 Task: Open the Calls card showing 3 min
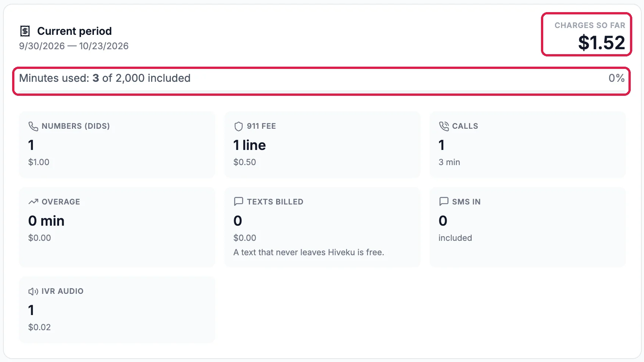527,145
